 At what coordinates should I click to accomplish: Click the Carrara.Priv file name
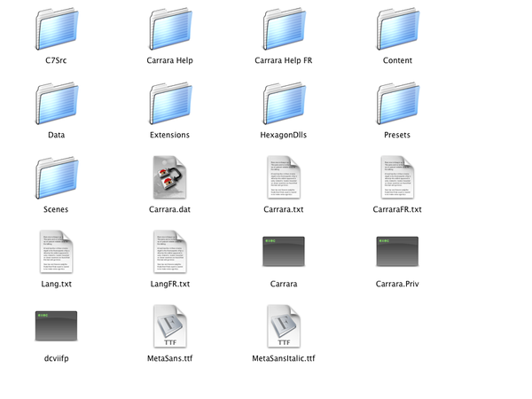point(397,284)
